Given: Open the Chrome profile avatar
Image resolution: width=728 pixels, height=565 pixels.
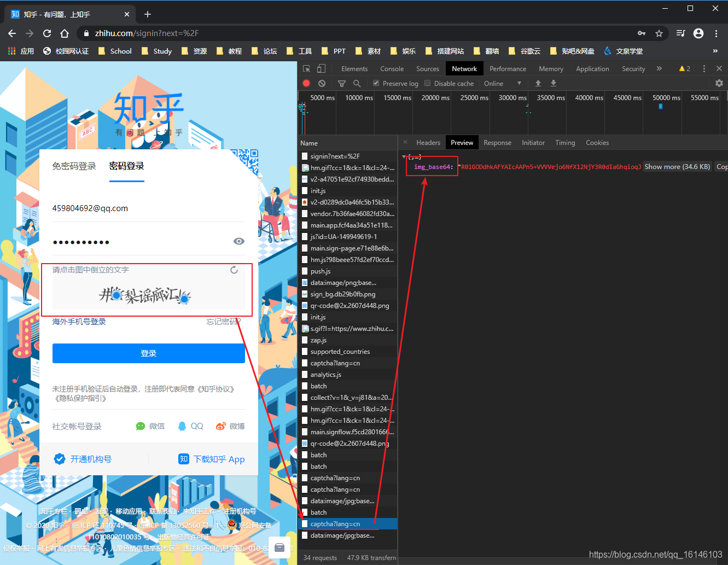Looking at the screenshot, I should click(x=698, y=33).
